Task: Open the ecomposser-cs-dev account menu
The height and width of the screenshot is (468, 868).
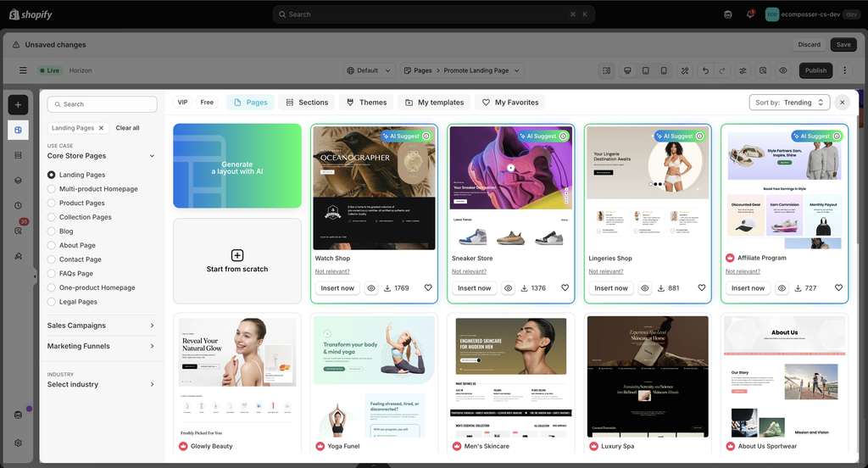Action: (811, 14)
